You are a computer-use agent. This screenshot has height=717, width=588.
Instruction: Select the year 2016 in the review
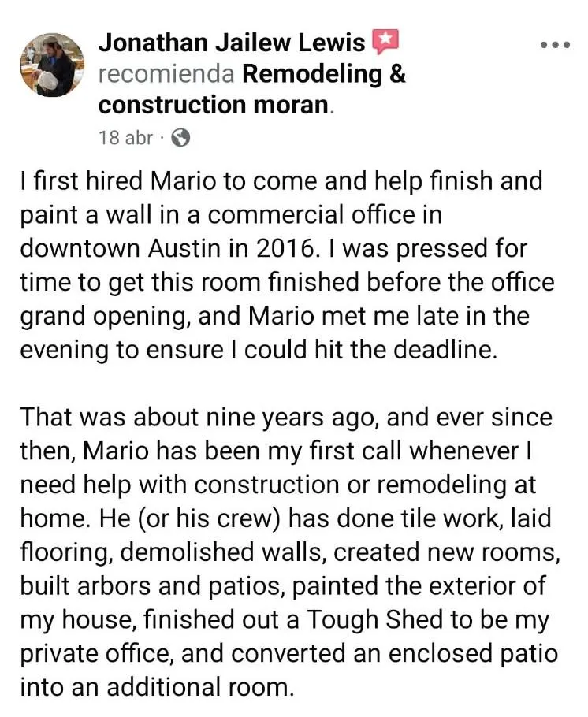285,248
